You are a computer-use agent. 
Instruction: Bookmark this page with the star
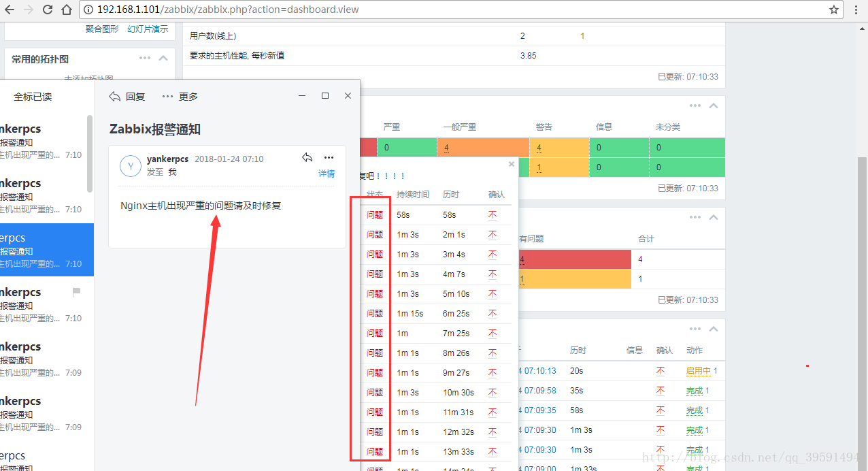point(834,10)
